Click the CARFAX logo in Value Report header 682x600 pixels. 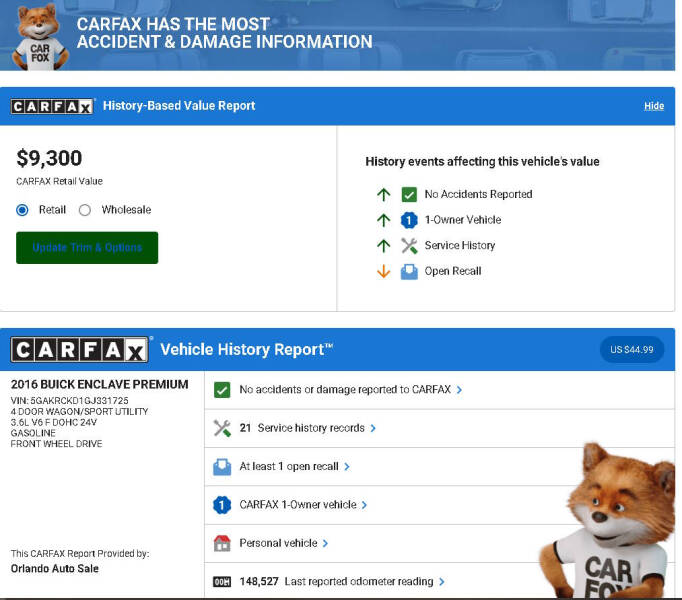click(52, 106)
